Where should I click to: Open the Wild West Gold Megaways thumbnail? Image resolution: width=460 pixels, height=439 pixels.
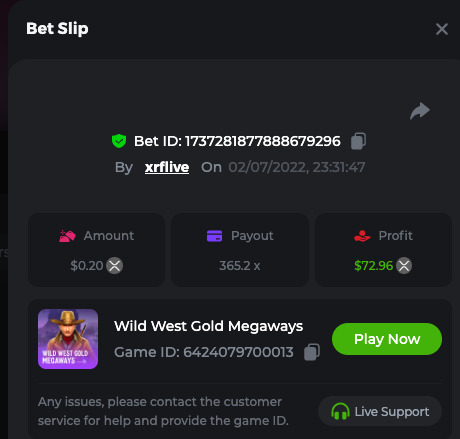coord(68,339)
